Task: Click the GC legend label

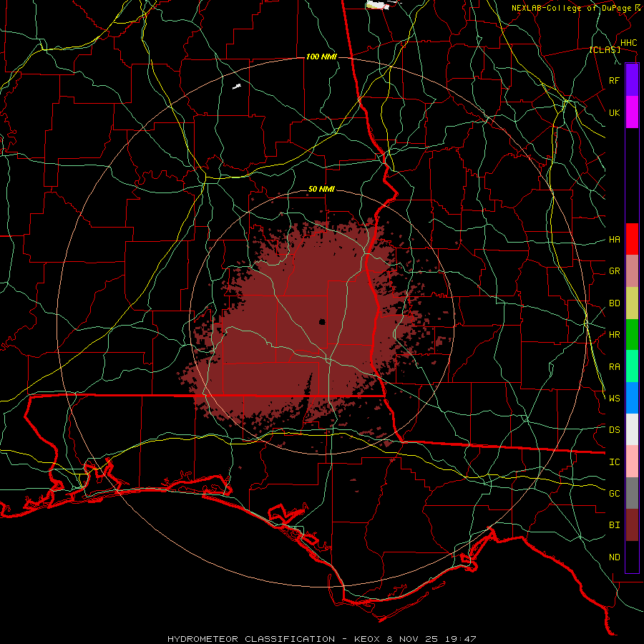Action: coord(614,493)
